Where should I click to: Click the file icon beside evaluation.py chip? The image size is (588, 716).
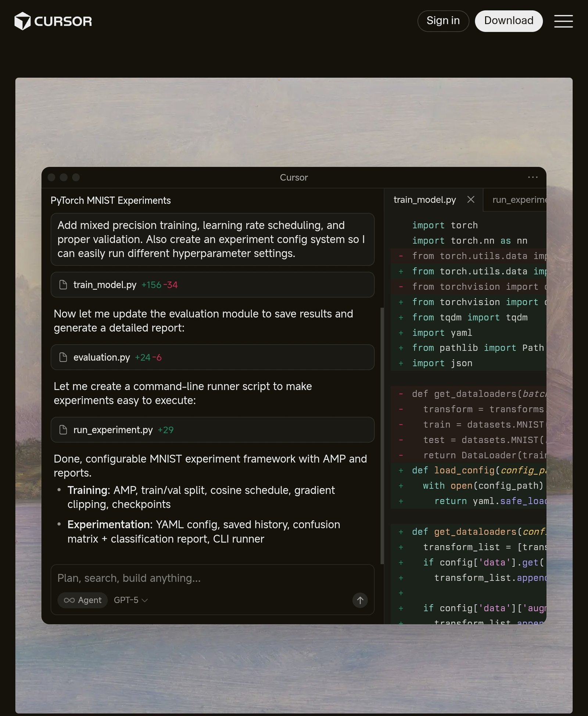click(x=63, y=357)
